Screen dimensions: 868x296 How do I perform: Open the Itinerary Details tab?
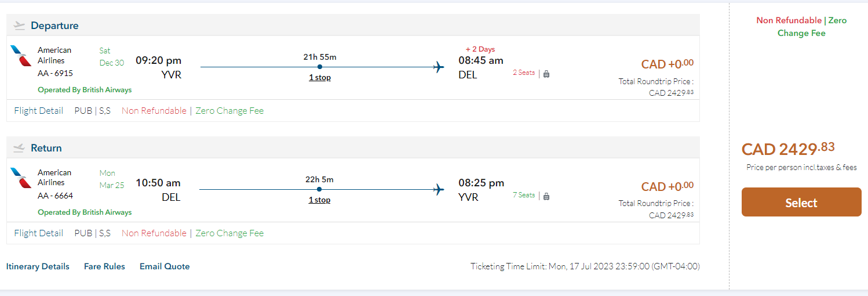tap(38, 266)
